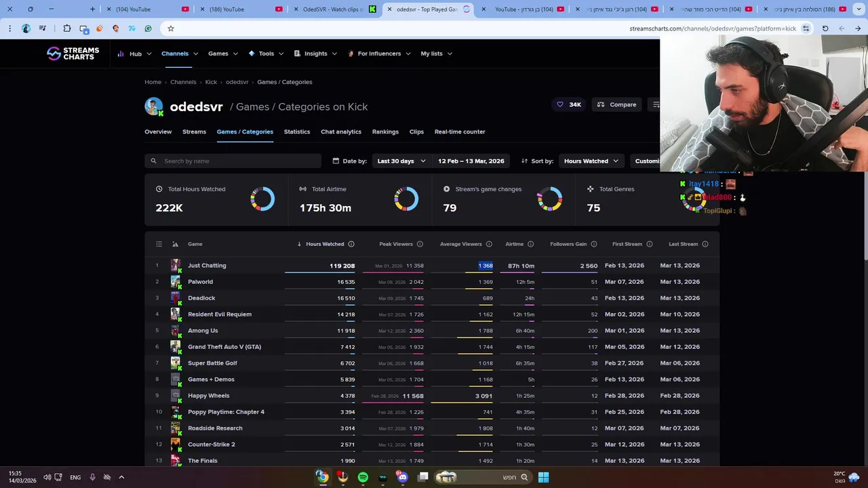Click the calendar icon next to Date by
This screenshot has width=868, height=488.
336,161
